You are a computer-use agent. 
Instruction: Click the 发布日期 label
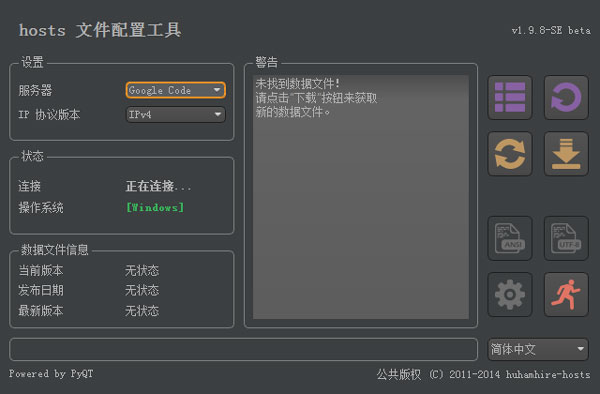(x=41, y=290)
